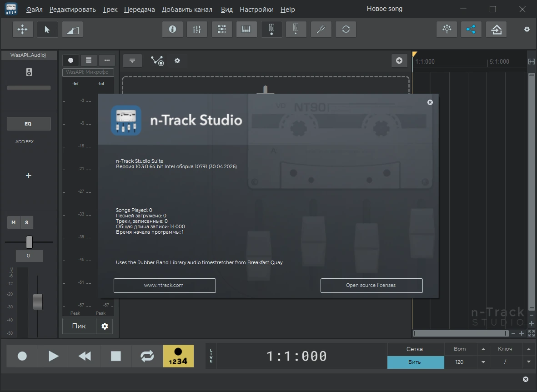Open the WasAPI: Микрофо input dropdown
This screenshot has height=392, width=537.
tap(88, 72)
